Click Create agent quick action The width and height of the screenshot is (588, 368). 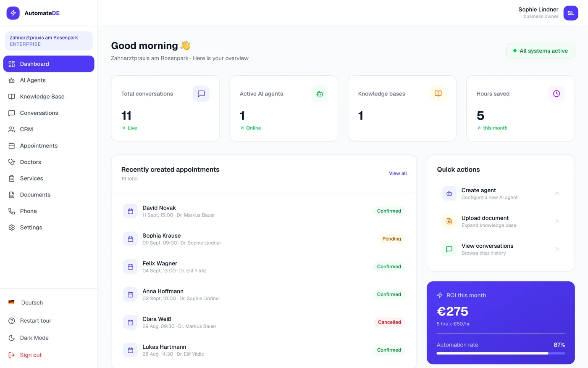(501, 193)
